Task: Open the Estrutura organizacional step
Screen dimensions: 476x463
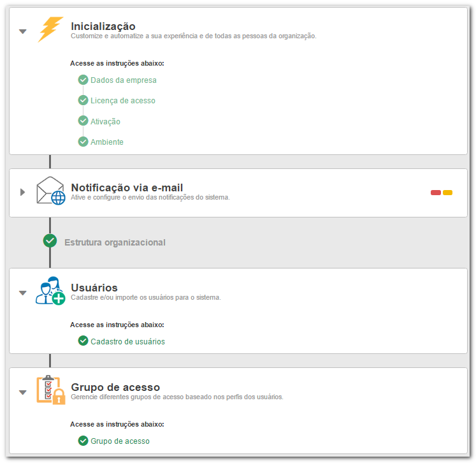Action: point(115,242)
